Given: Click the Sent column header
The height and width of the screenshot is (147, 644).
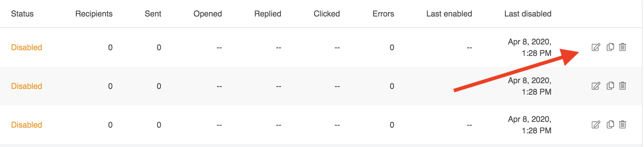Looking at the screenshot, I should coord(153,14).
